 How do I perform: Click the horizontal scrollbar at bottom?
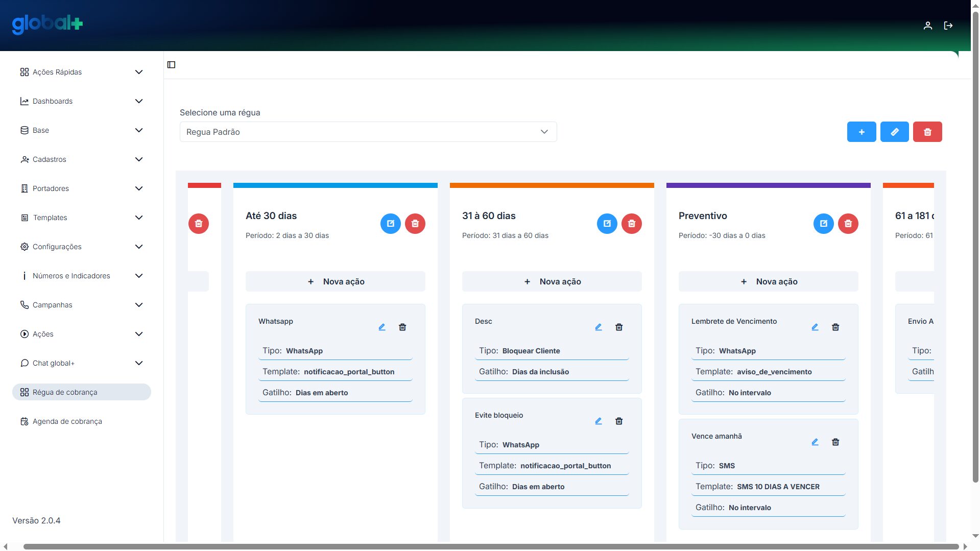(x=490, y=546)
